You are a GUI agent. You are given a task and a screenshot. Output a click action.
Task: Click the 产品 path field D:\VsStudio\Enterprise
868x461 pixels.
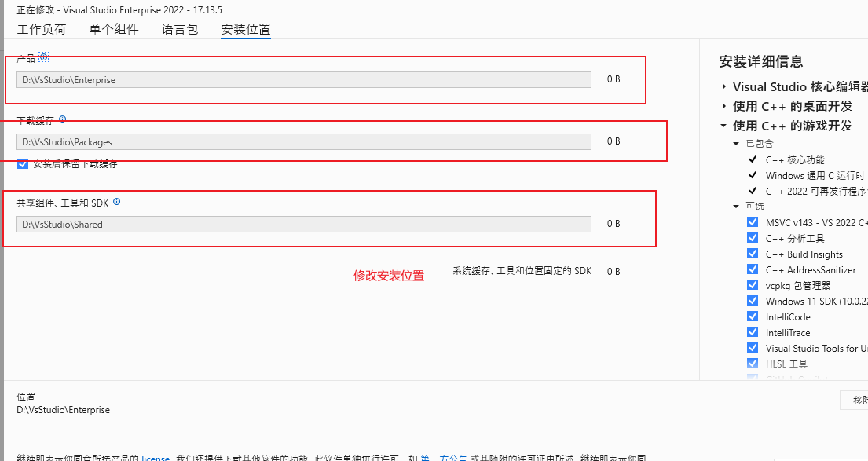[304, 79]
